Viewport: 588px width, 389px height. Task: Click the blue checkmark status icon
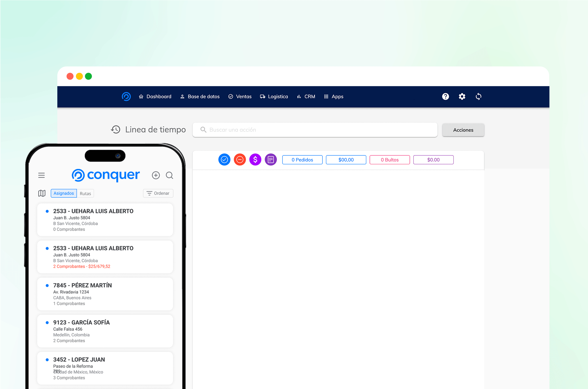224,160
